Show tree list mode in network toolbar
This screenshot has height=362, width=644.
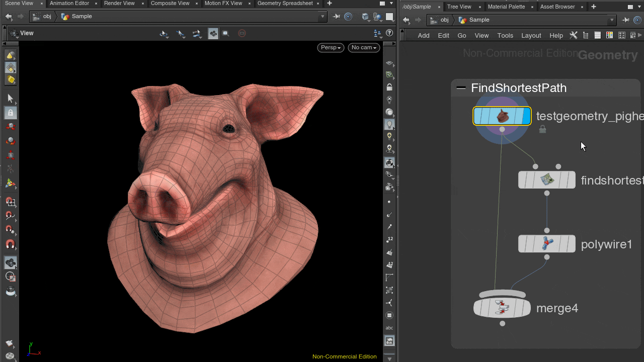pos(585,35)
